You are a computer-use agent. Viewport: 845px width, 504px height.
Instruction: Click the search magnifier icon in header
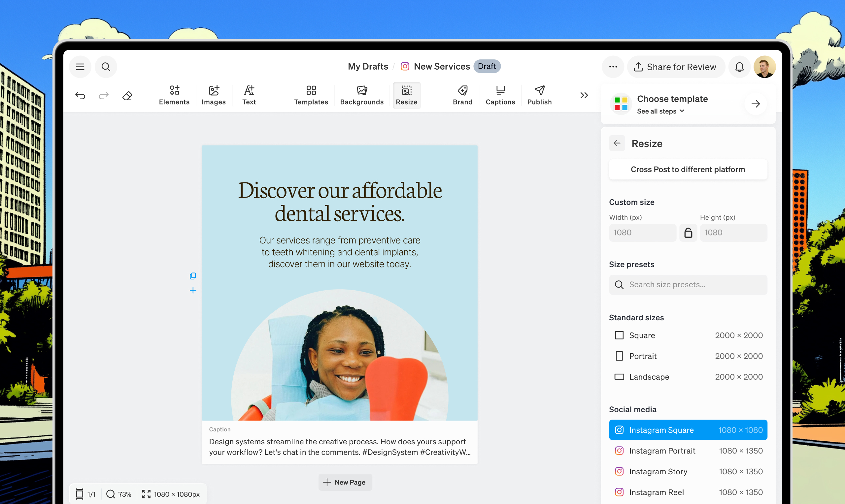(106, 67)
